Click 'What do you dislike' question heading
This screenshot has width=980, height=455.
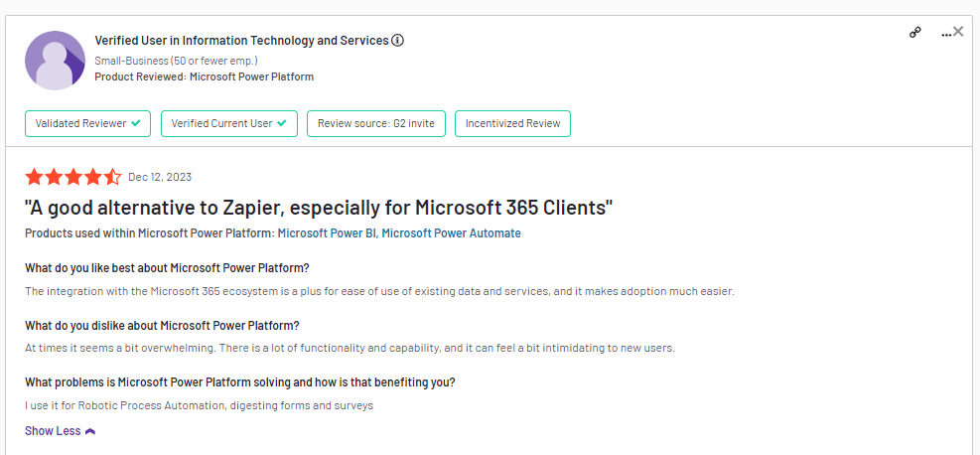click(x=163, y=326)
